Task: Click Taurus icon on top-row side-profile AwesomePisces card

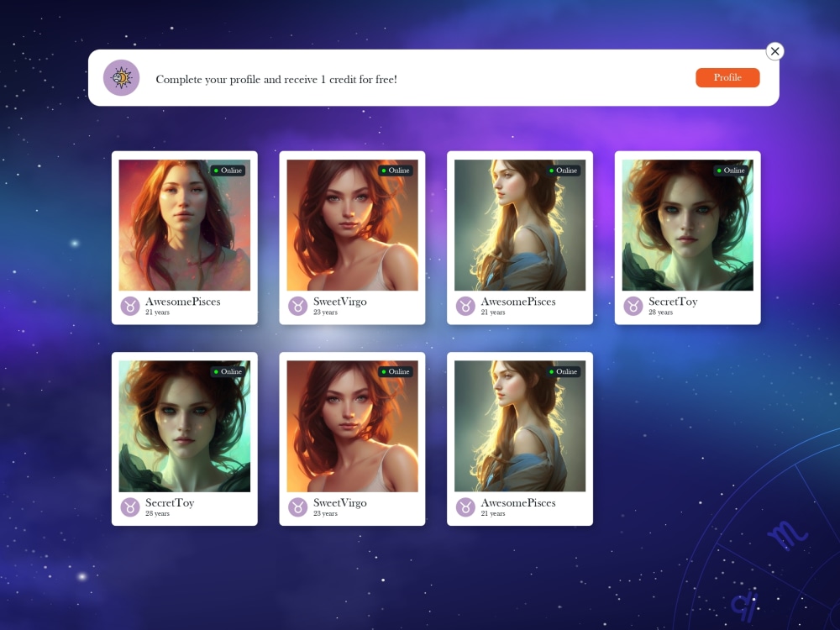Action: [465, 307]
